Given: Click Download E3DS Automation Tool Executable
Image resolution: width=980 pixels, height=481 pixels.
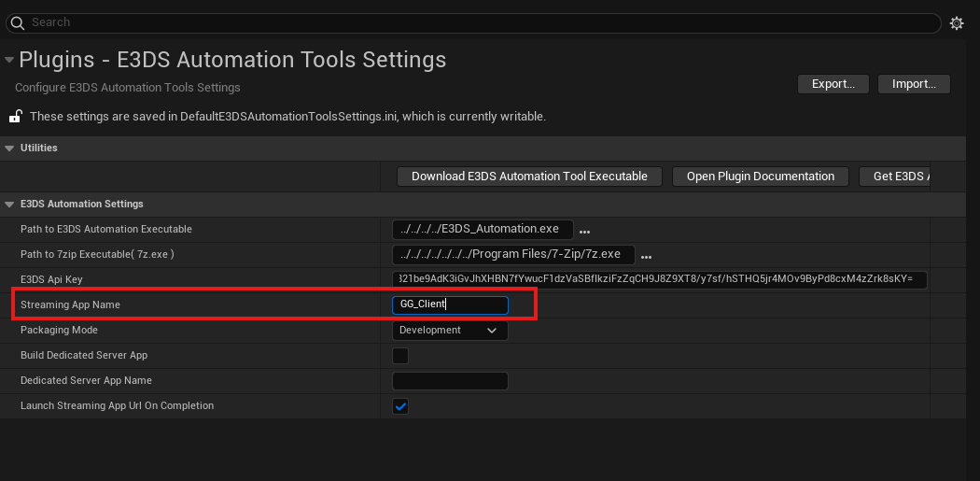Looking at the screenshot, I should tap(529, 177).
